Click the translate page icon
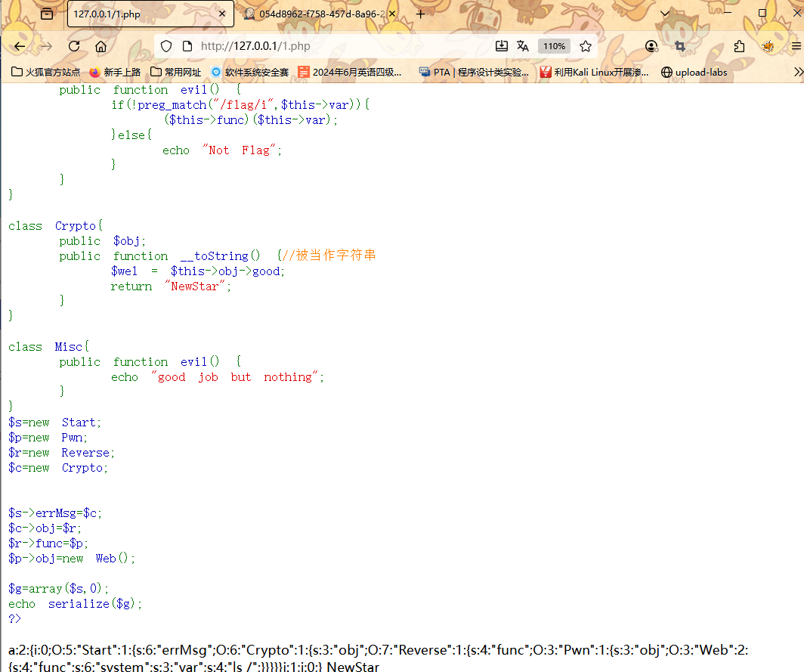 pos(522,46)
